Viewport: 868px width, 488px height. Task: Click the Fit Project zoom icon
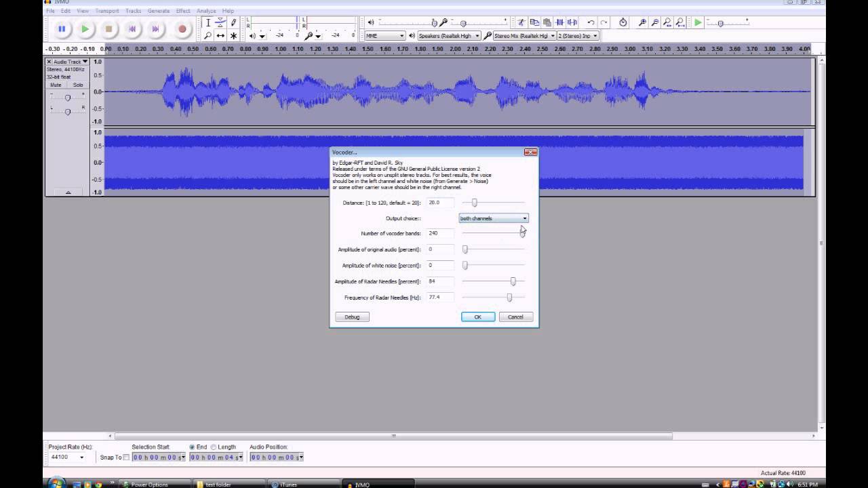pyautogui.click(x=680, y=22)
